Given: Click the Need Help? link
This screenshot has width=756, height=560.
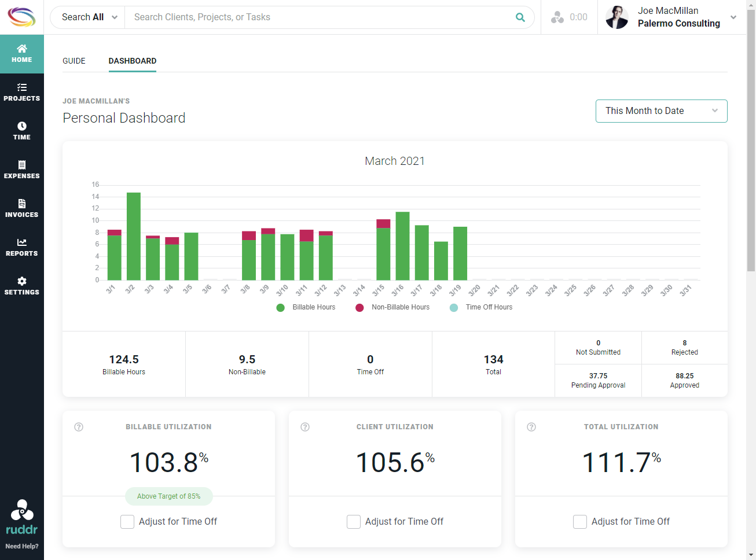Looking at the screenshot, I should tap(21, 546).
